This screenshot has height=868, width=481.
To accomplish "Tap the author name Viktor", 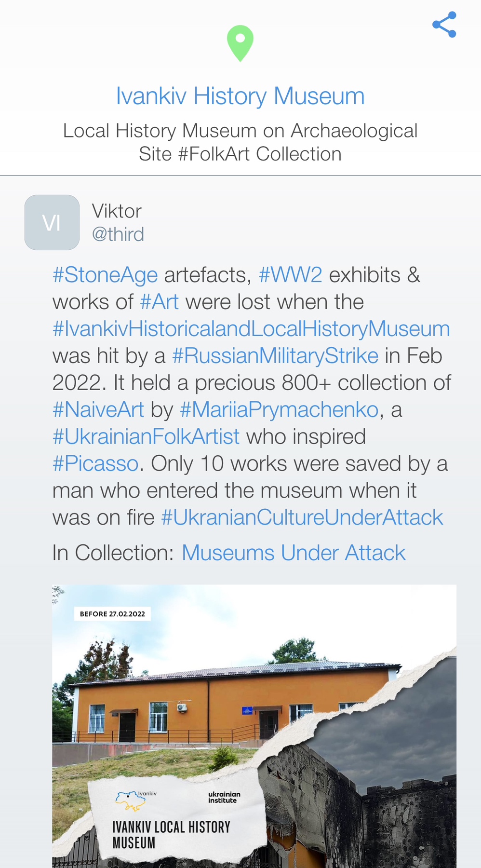I will pos(117,211).
